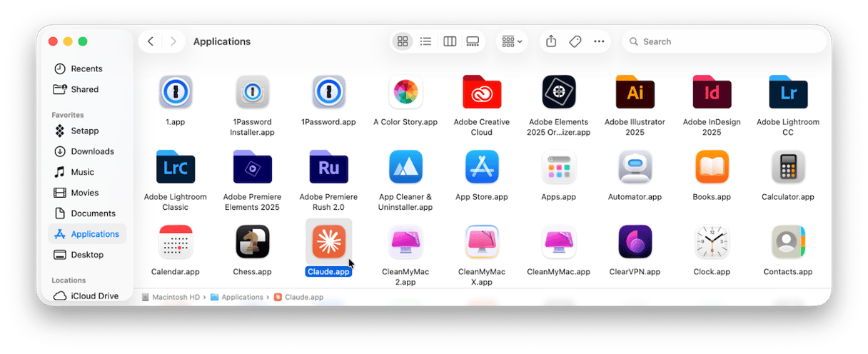The width and height of the screenshot is (868, 354).
Task: Open the group-by options dropdown
Action: coord(512,41)
